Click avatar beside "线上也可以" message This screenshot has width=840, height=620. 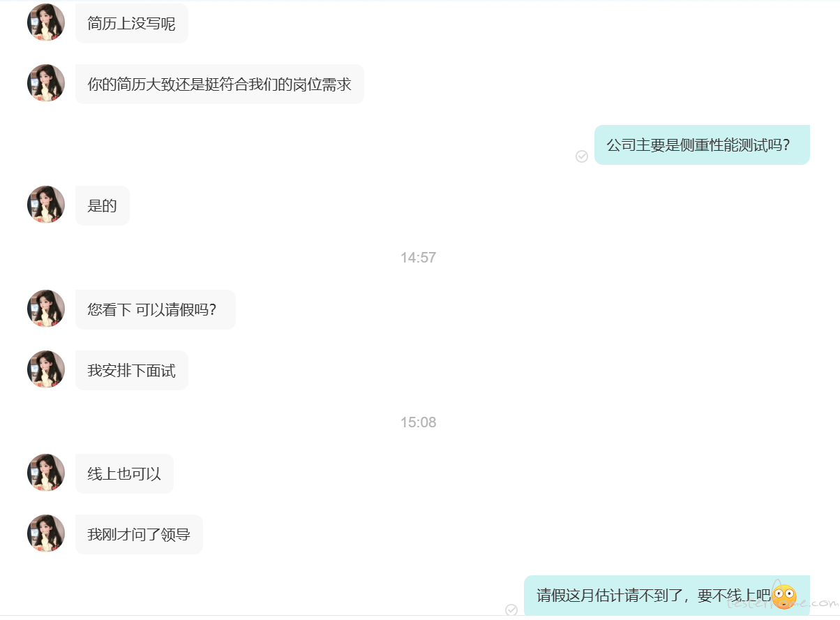[x=46, y=473]
